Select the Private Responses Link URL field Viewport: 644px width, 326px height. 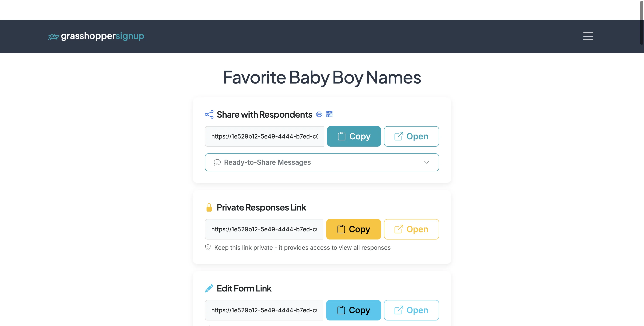click(x=264, y=229)
